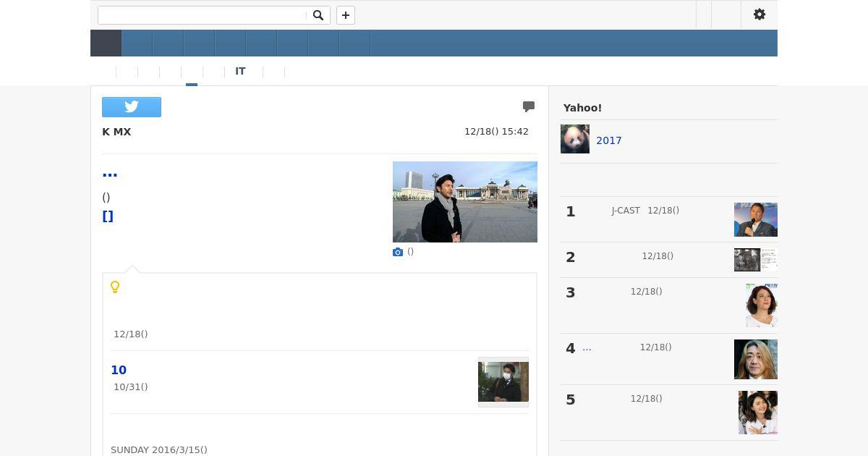This screenshot has width=868, height=456.
Task: Open the blue "..." article headline link
Action: tap(110, 173)
